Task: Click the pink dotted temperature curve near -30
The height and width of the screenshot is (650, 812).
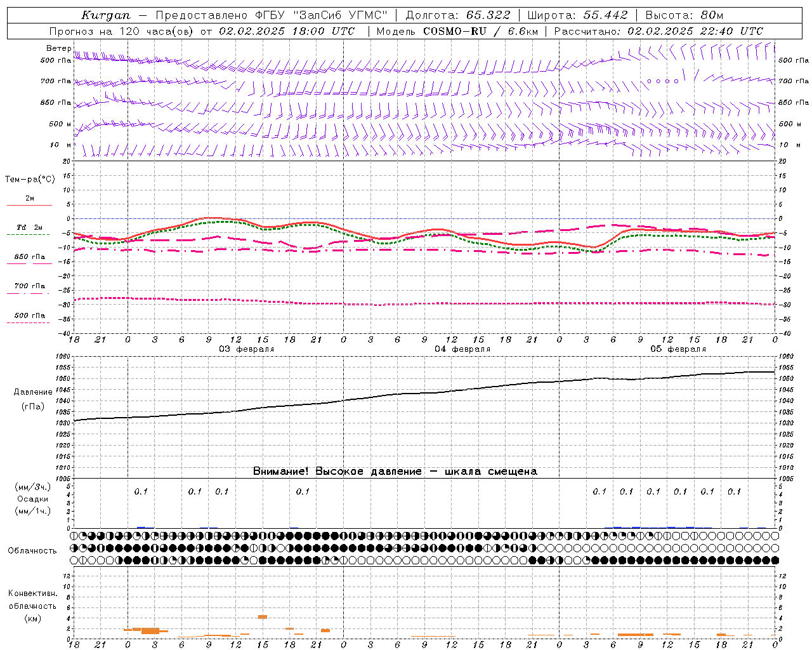Action: pyautogui.click(x=425, y=303)
